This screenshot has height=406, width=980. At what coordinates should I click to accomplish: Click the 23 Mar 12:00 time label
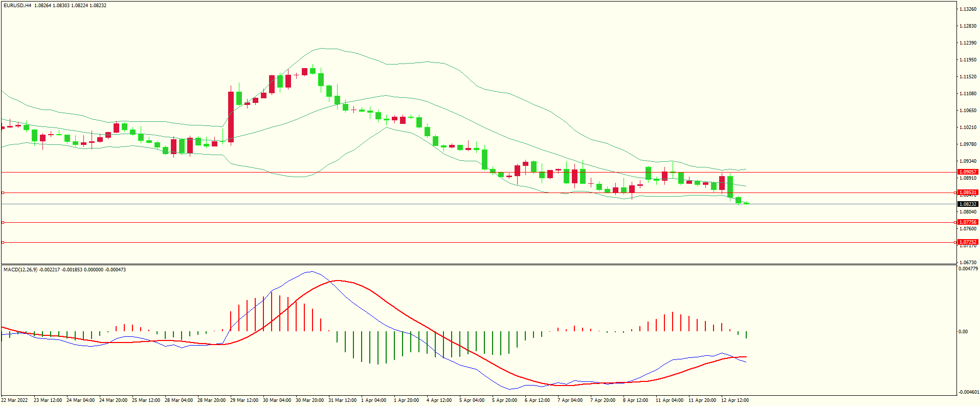tap(48, 400)
